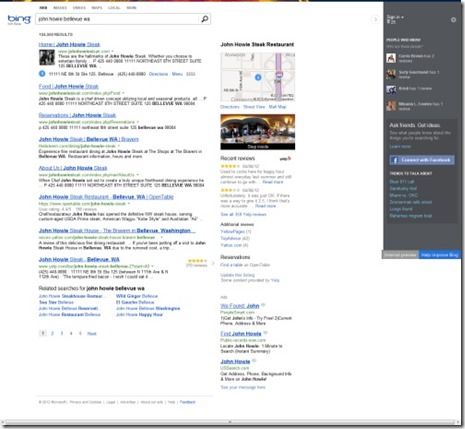Click the Yelp logo next to Recent reviews

click(285, 158)
